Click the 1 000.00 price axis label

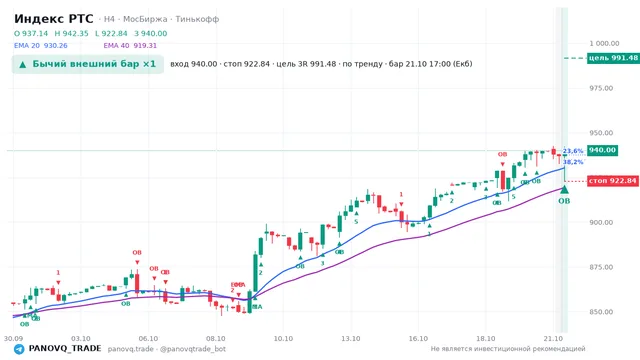(x=604, y=43)
